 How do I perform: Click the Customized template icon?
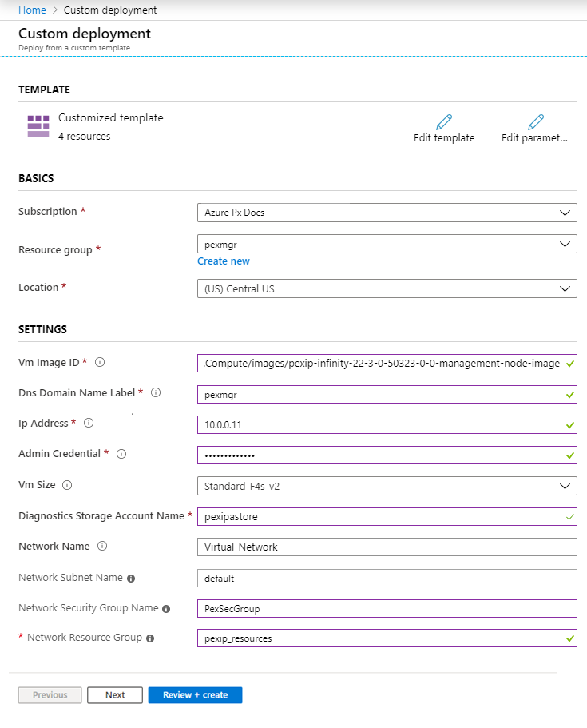(38, 126)
